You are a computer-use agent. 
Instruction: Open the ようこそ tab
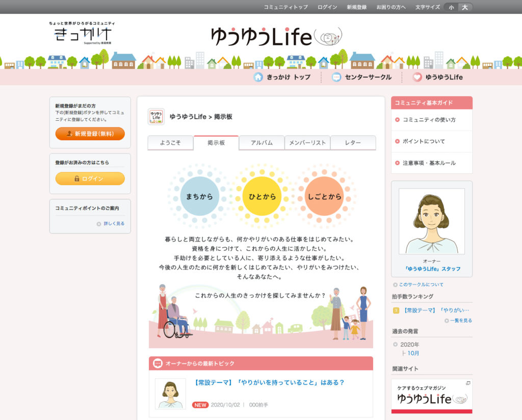coord(170,142)
